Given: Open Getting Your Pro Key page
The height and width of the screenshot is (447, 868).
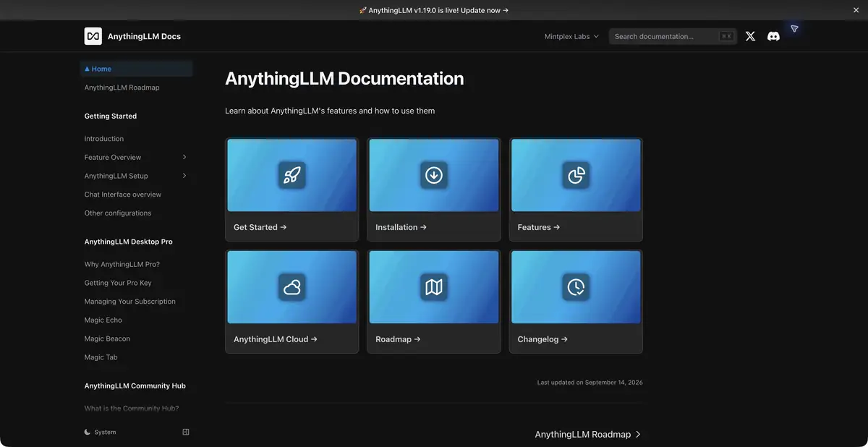Looking at the screenshot, I should click(x=136, y=283).
